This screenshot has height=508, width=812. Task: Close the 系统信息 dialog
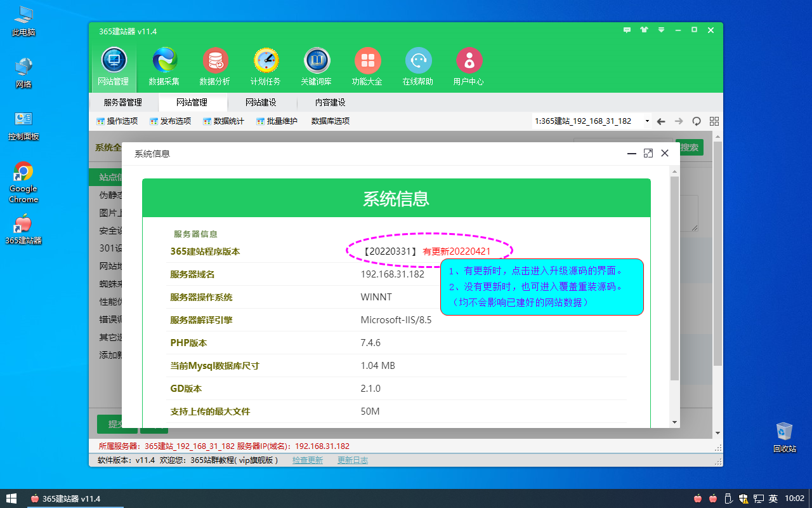(x=665, y=153)
